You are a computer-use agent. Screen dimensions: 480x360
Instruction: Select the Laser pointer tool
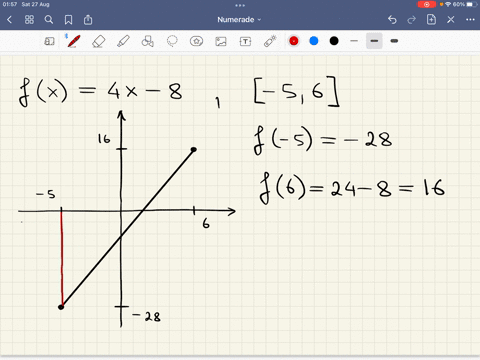(x=270, y=41)
